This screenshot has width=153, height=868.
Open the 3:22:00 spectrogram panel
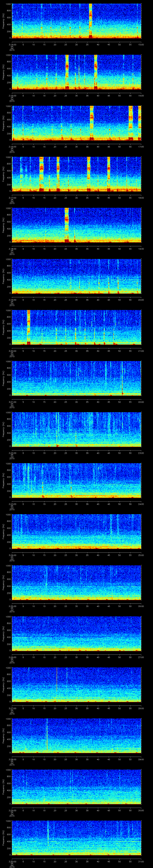pyautogui.click(x=76, y=429)
